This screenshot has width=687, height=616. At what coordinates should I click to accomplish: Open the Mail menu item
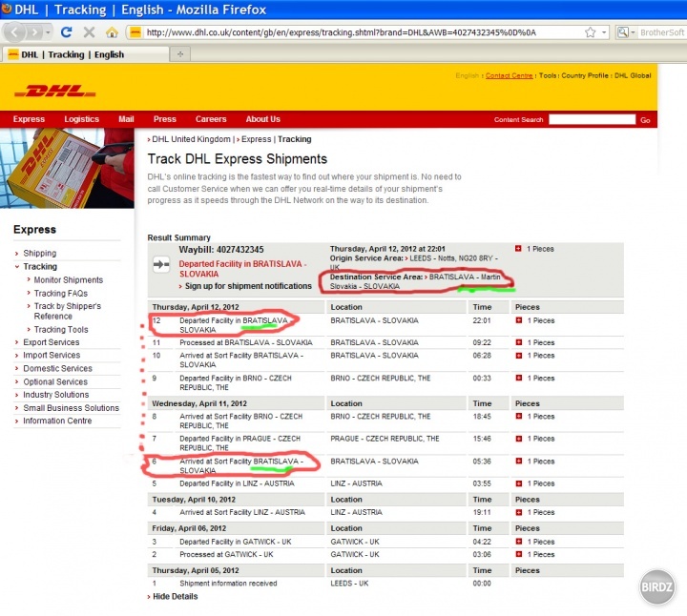(x=126, y=119)
